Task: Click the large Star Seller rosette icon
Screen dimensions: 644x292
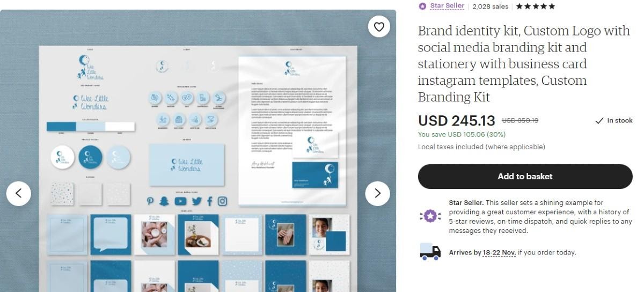Action: coord(430,216)
